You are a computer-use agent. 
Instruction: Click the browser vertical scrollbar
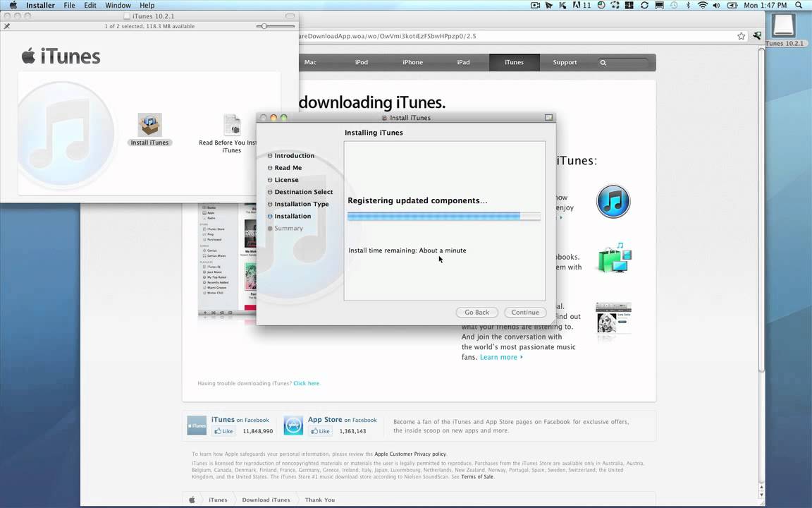click(761, 210)
